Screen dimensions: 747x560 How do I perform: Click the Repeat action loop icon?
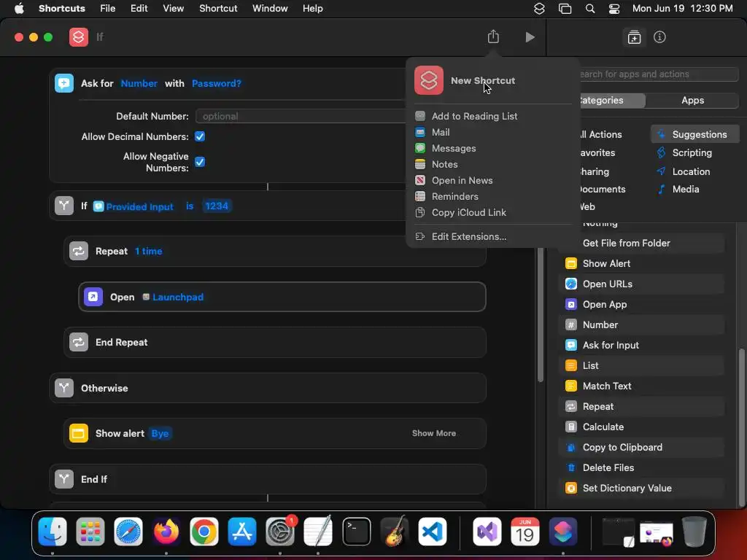[x=79, y=251]
